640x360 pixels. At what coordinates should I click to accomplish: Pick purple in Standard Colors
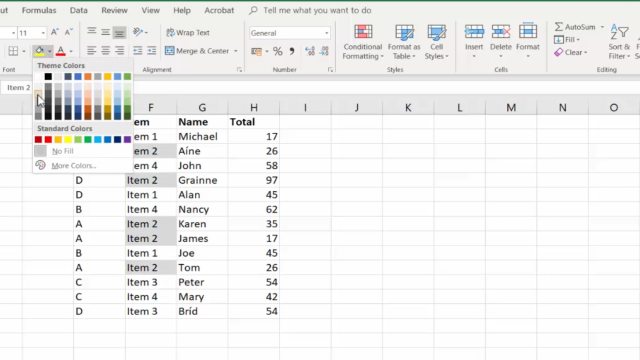[x=127, y=140]
